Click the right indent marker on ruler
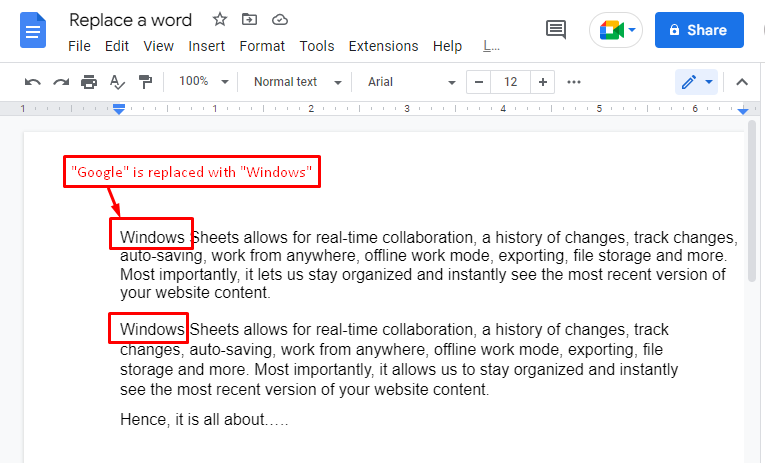 coord(743,111)
